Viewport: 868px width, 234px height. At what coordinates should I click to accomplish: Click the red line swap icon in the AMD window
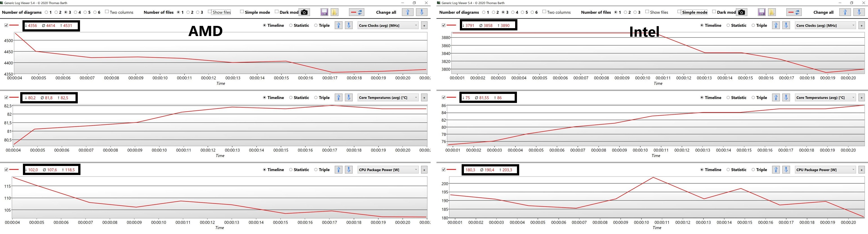(x=356, y=12)
